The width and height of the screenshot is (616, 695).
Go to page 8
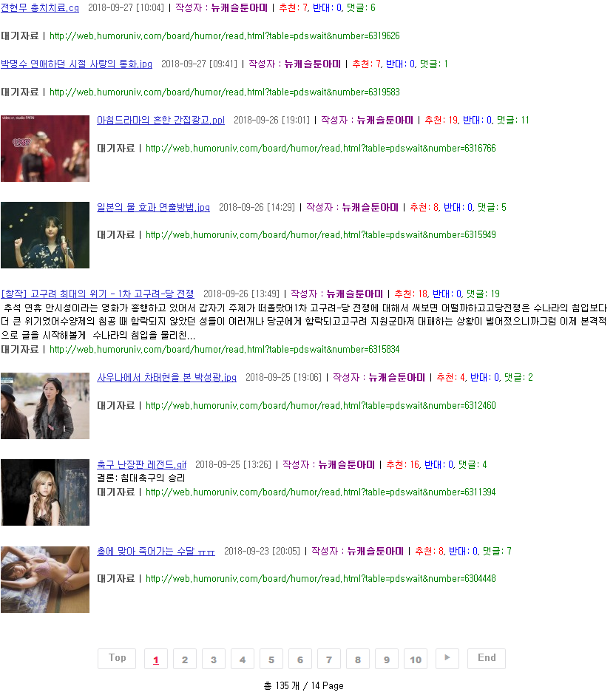[x=358, y=659]
